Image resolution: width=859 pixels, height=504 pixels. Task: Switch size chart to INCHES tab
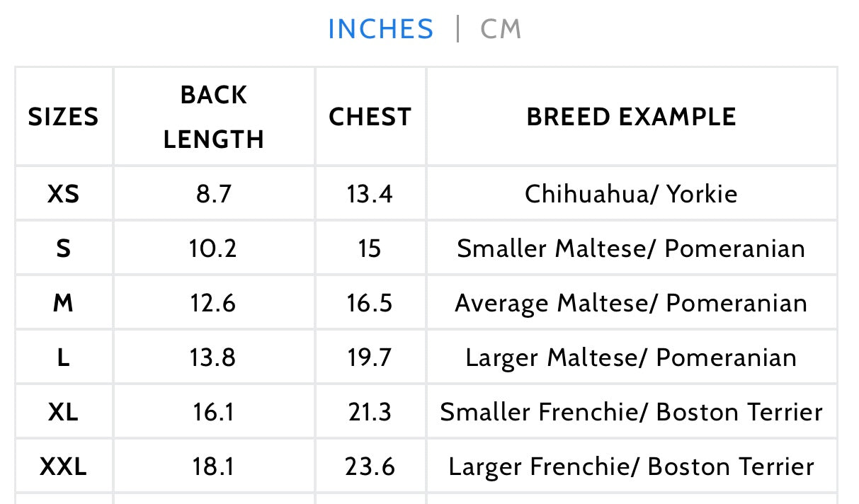pos(380,30)
